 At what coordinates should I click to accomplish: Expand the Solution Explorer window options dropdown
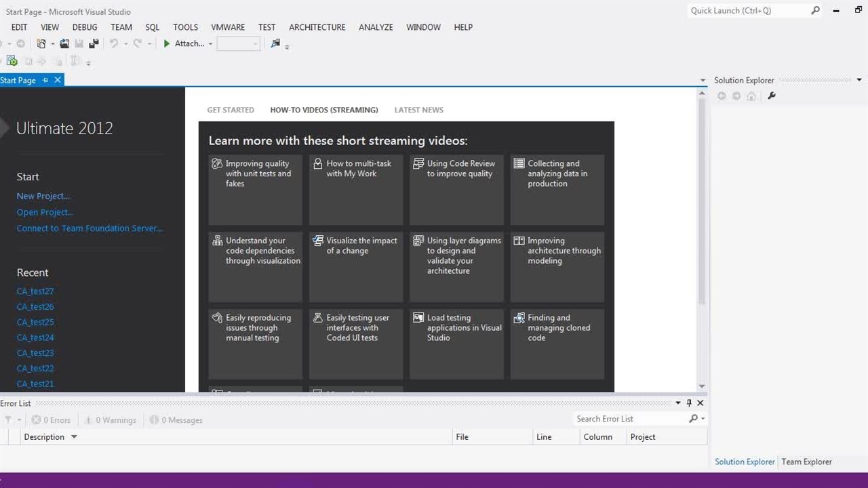pyautogui.click(x=859, y=80)
